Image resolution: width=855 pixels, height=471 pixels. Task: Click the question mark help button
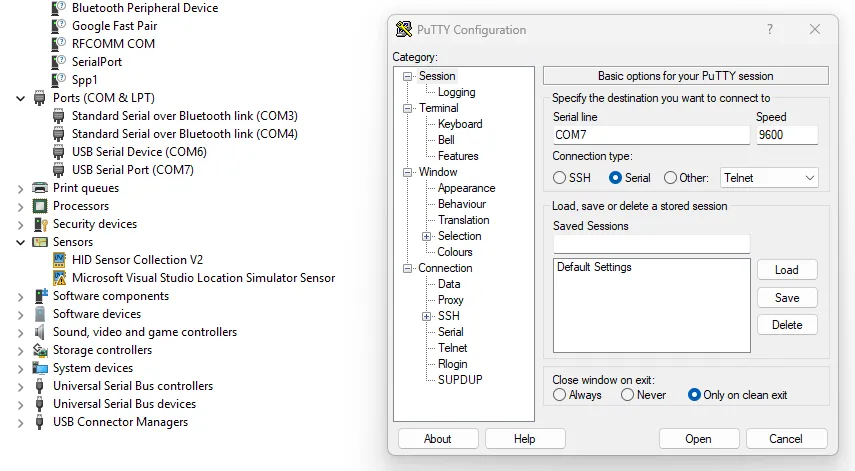769,29
